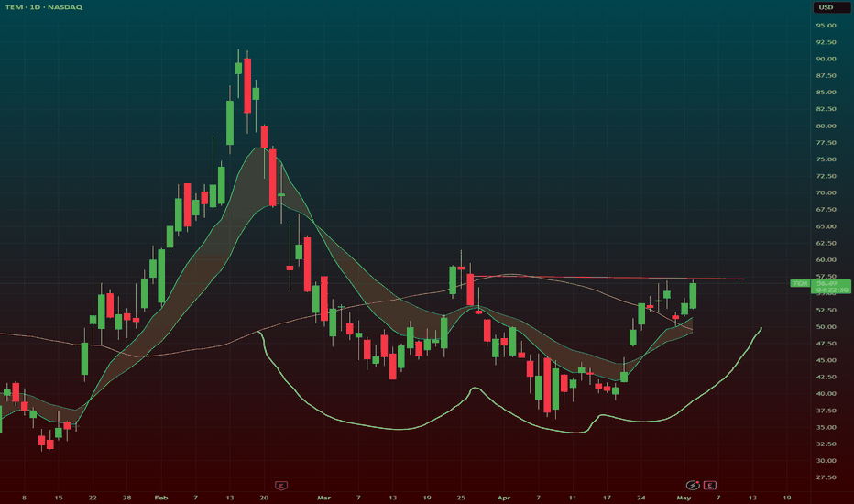854x504 pixels.
Task: Click the 67.50 price axis label
Action: [x=826, y=209]
